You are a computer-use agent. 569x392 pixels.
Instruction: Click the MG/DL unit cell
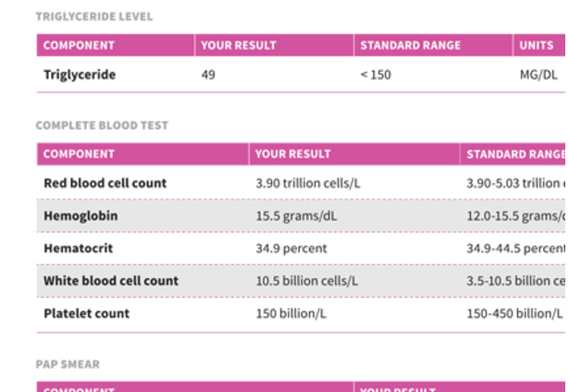[x=538, y=75]
